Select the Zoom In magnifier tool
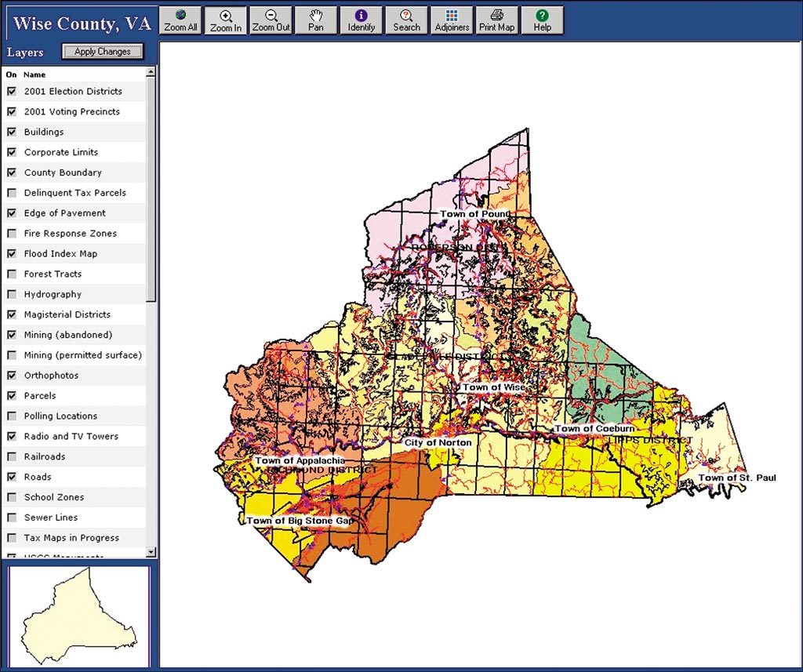 click(x=226, y=21)
